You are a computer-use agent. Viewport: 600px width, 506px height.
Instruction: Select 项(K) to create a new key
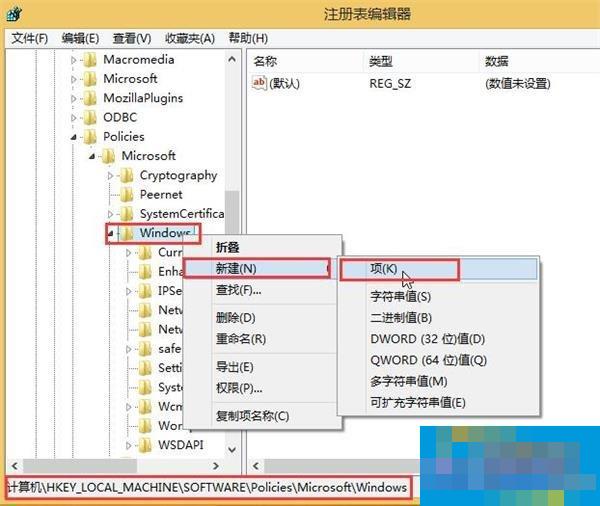coord(439,269)
